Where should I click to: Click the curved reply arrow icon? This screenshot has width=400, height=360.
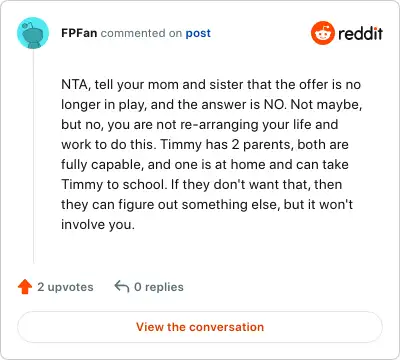(122, 287)
